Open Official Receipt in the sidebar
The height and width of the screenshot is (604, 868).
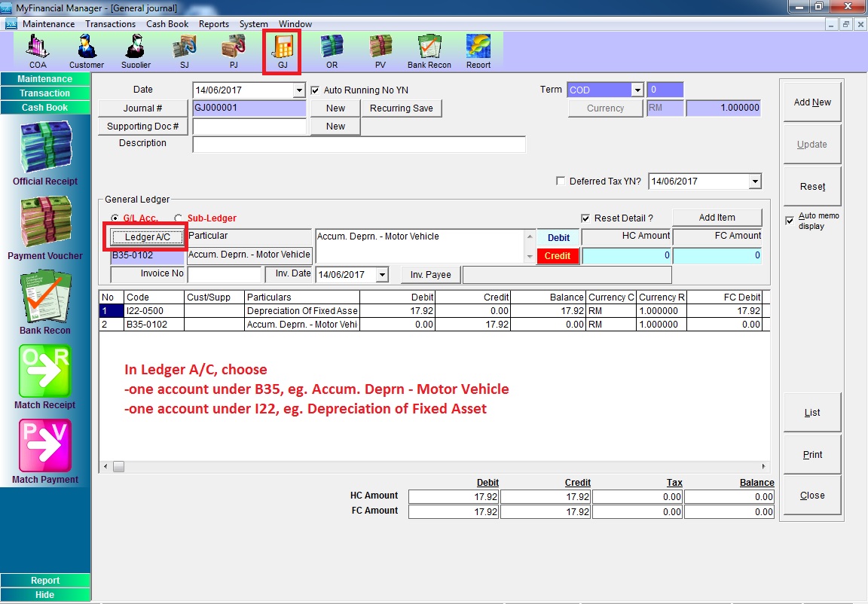tap(45, 154)
